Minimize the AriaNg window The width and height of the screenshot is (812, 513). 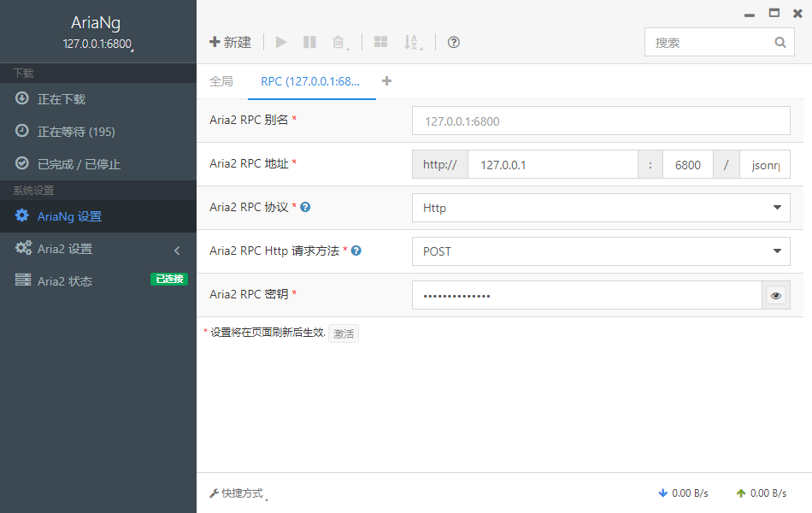(750, 15)
